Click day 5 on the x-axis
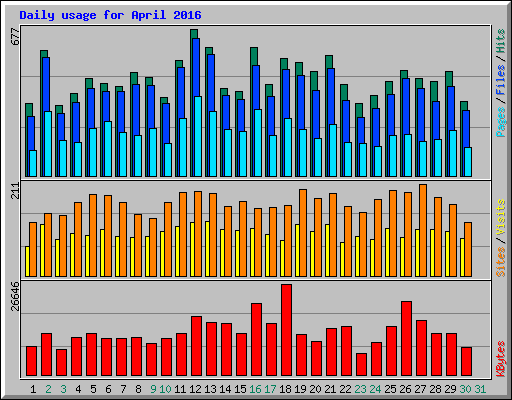Image resolution: width=512 pixels, height=400 pixels. [93, 389]
